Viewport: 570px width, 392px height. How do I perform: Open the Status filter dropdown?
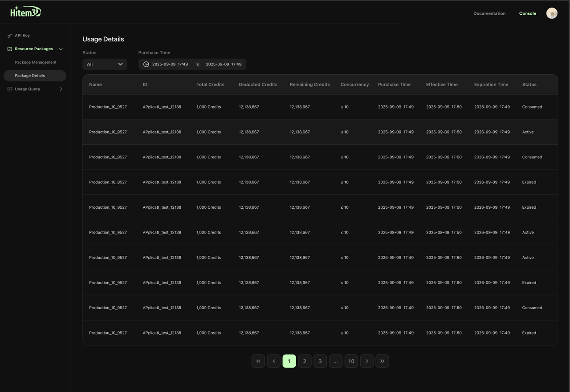coord(105,64)
